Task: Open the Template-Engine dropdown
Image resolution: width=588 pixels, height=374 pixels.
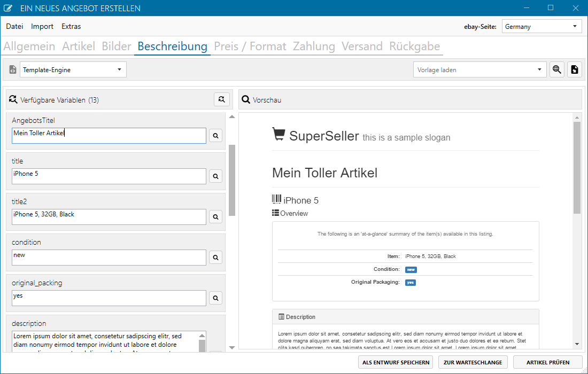Action: click(x=73, y=69)
